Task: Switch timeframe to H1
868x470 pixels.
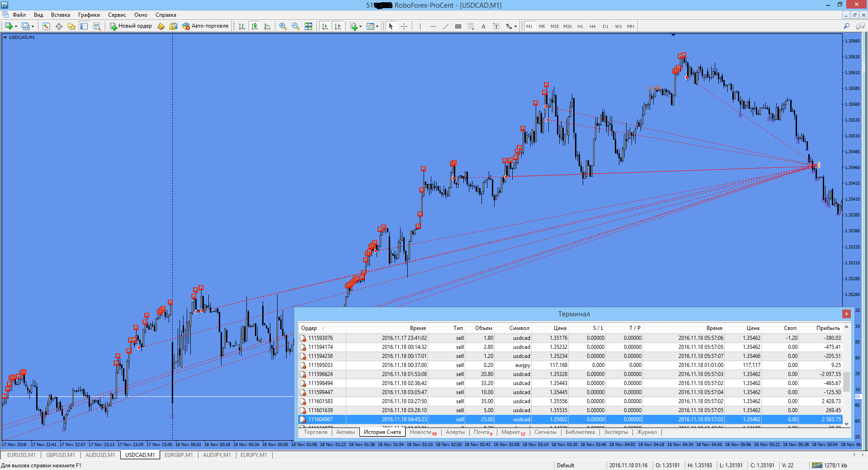Action: coord(580,26)
